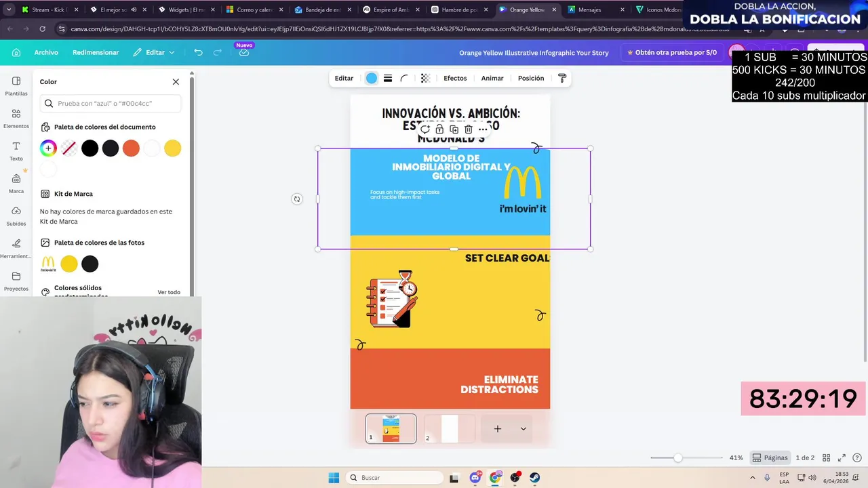The image size is (868, 488).
Task: Open transparency checkerboard option
Action: point(425,78)
